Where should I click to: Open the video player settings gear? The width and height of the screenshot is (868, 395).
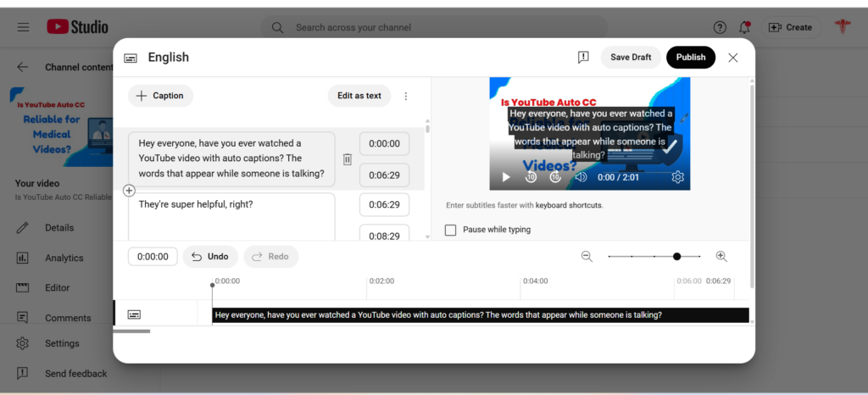pyautogui.click(x=677, y=177)
